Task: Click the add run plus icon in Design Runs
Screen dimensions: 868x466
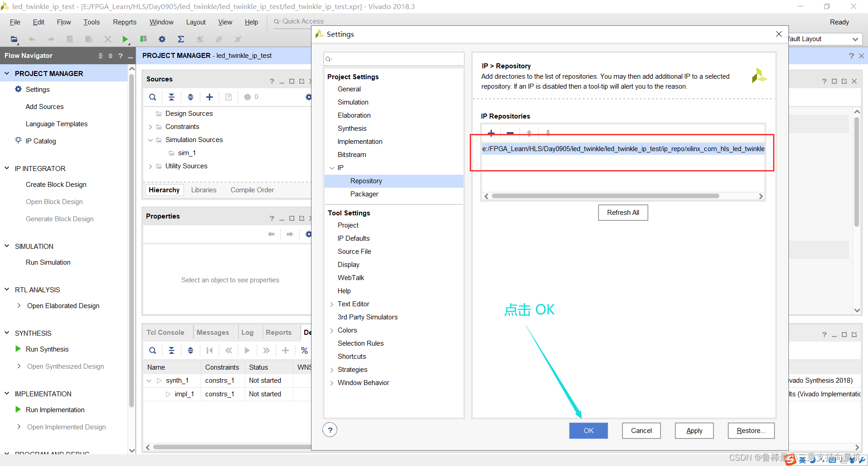Action: pyautogui.click(x=285, y=350)
